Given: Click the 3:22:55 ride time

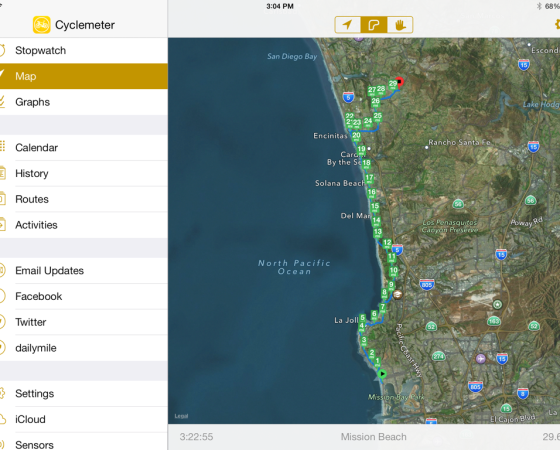Looking at the screenshot, I should (x=196, y=437).
